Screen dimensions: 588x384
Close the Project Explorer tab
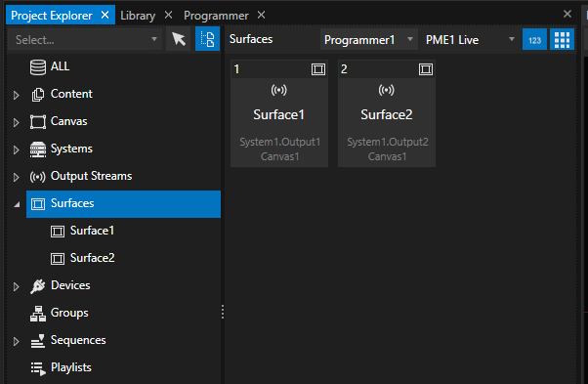tap(105, 15)
